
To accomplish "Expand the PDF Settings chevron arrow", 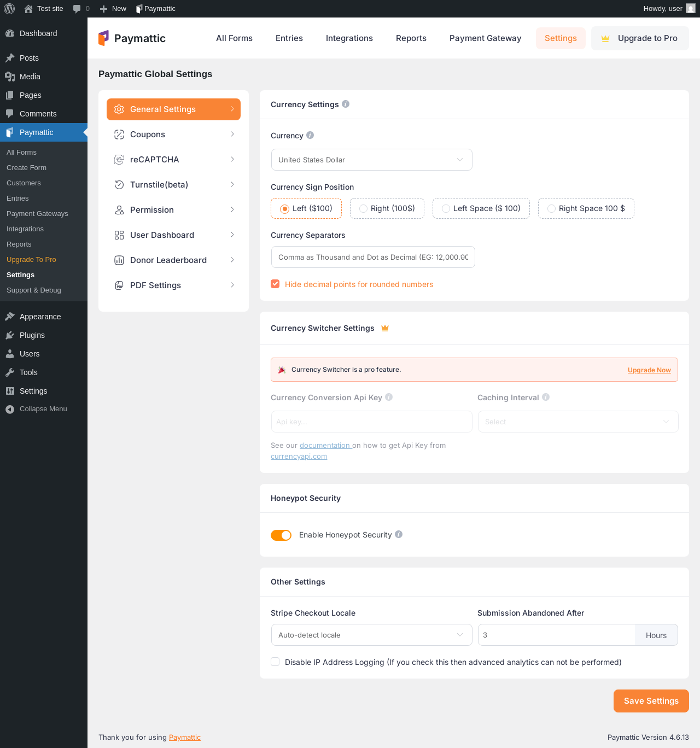I will tap(232, 285).
